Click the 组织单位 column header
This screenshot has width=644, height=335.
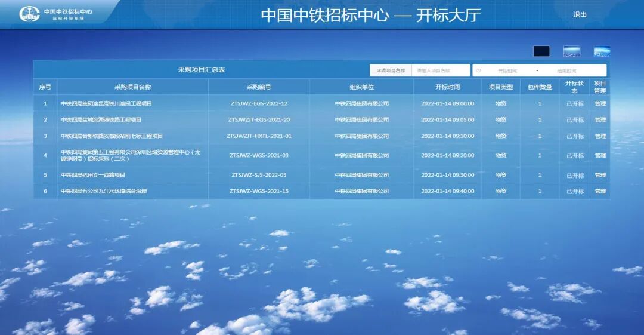click(x=361, y=87)
